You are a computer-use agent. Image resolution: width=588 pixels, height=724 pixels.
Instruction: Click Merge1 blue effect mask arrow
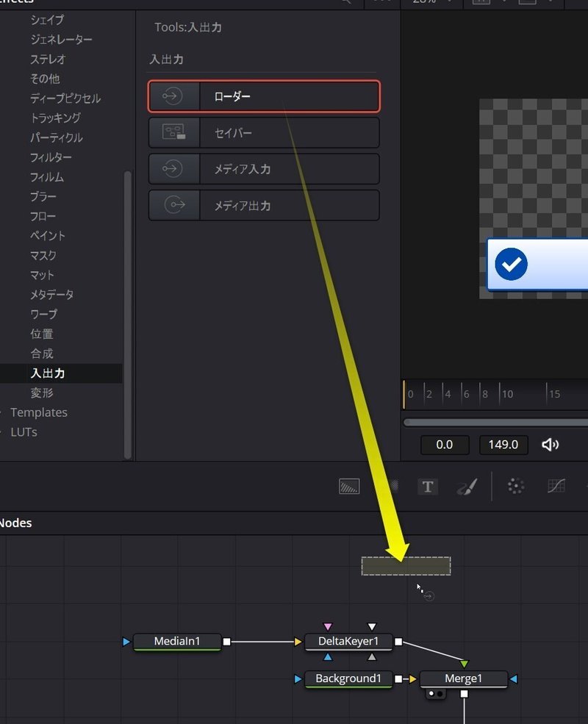513,678
